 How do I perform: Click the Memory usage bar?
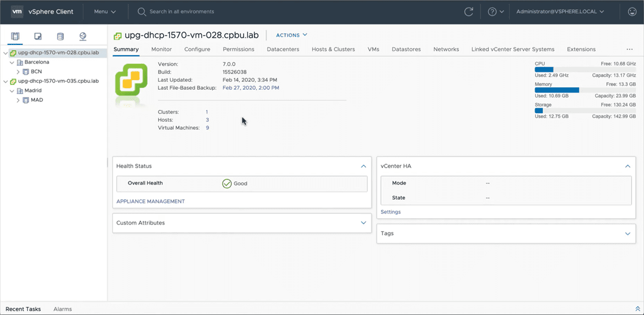tap(585, 90)
